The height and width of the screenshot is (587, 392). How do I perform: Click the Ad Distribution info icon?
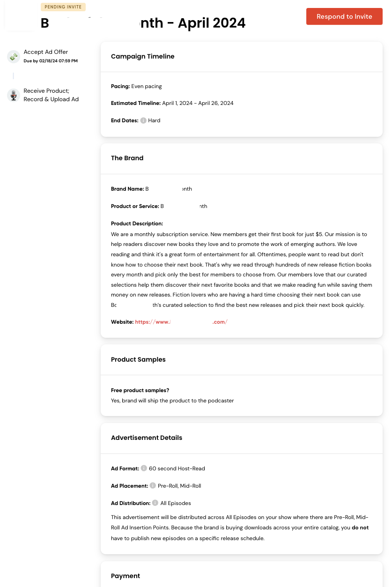(155, 503)
